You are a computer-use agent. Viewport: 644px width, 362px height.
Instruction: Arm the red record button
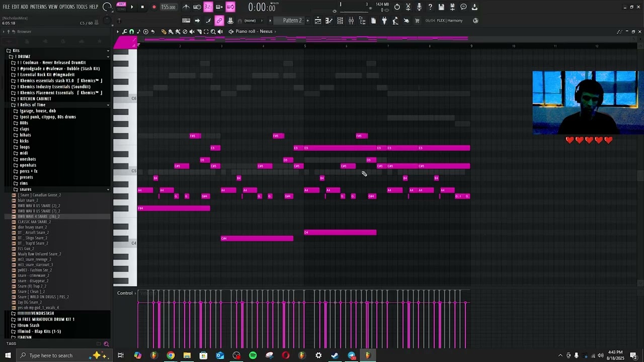[154, 7]
